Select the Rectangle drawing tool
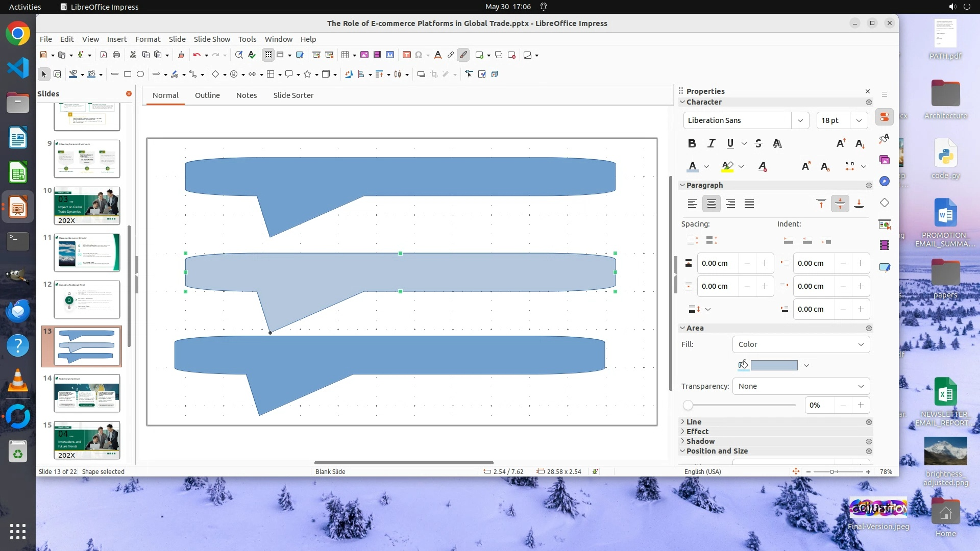 [x=128, y=74]
